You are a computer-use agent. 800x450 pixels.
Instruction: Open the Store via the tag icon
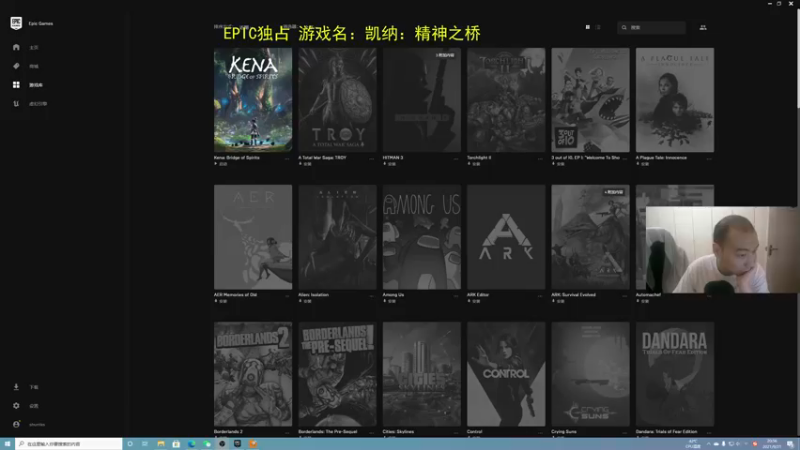[16, 66]
